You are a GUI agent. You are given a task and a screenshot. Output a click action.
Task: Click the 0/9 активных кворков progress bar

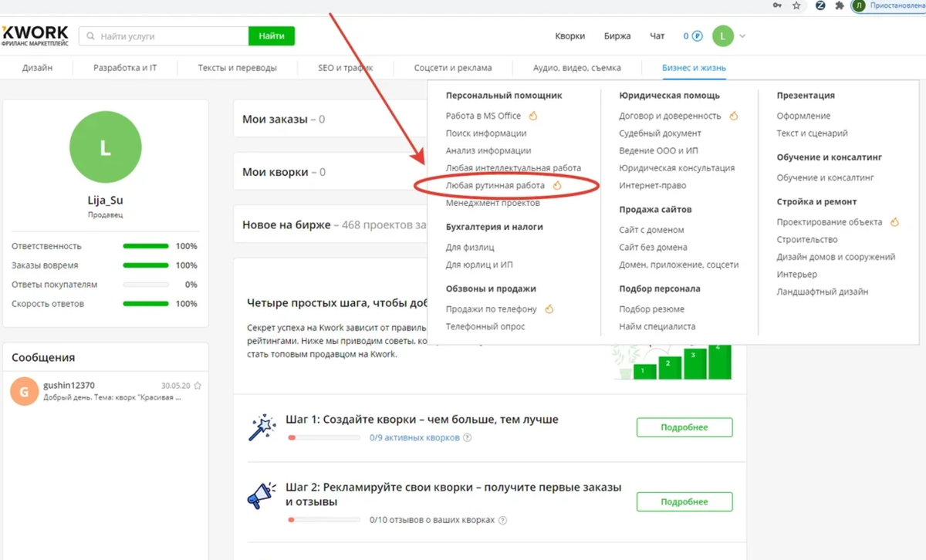tap(324, 437)
